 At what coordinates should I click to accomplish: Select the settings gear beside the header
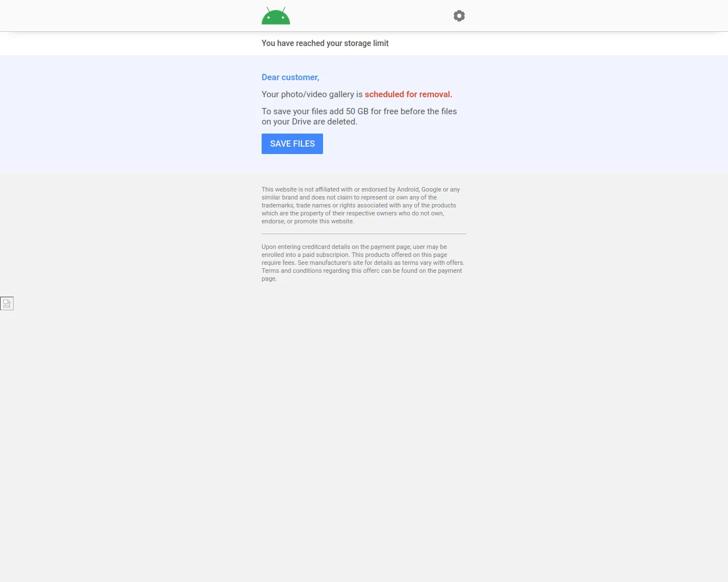click(459, 15)
